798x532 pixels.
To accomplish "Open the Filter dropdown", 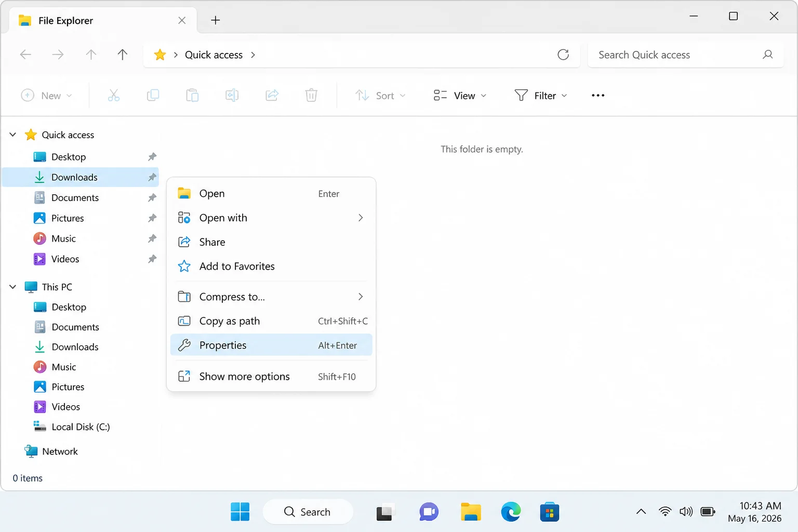I will pos(541,96).
